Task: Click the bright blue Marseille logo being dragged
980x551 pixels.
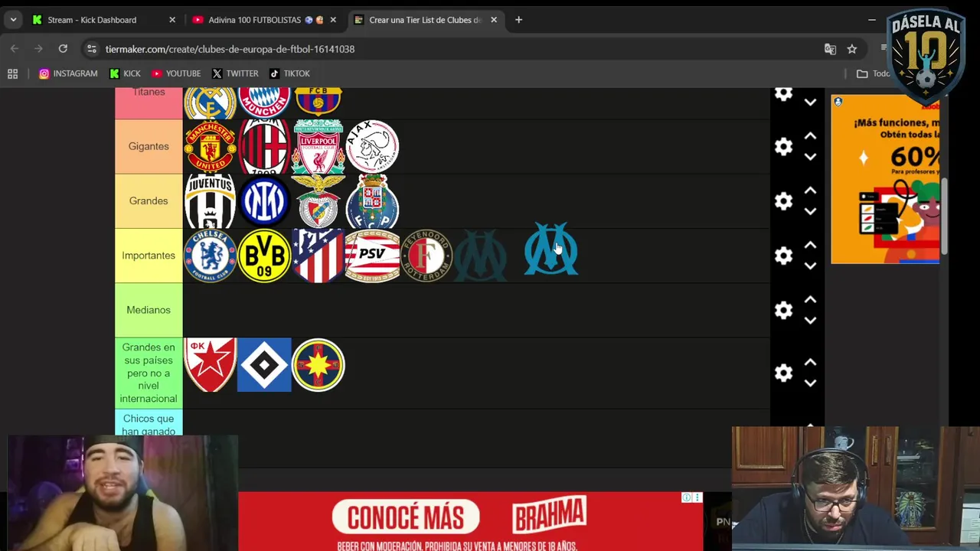Action: click(x=551, y=249)
